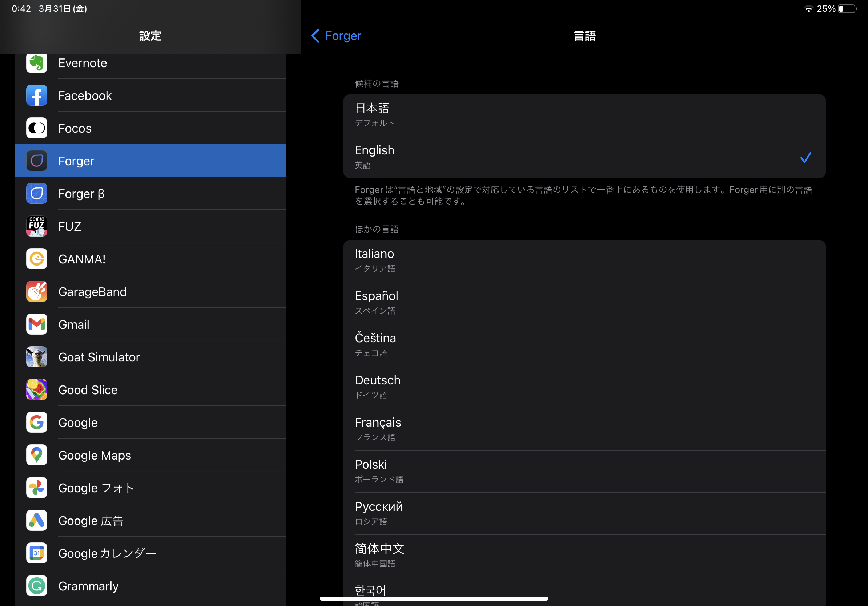Viewport: 868px width, 606px height.
Task: Choose Italiano language
Action: pos(584,261)
